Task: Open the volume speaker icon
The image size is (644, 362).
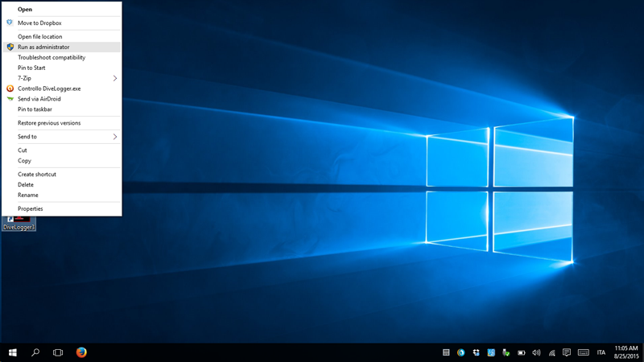Action: (536, 352)
